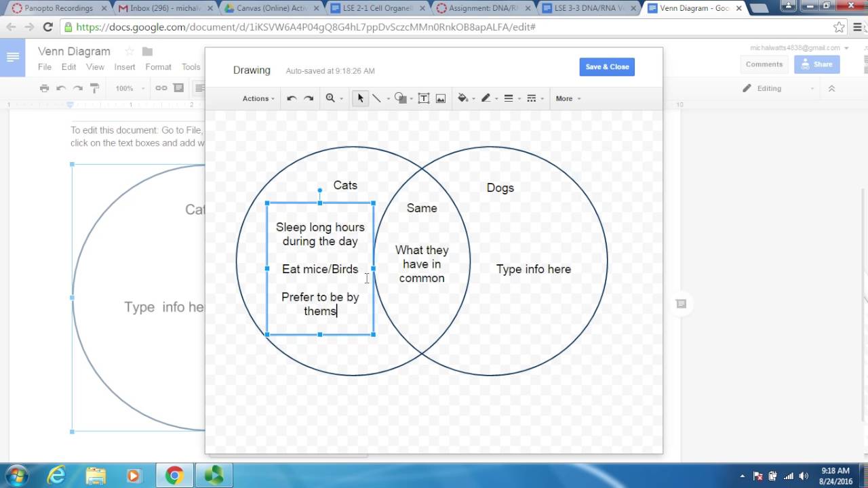The image size is (868, 488).
Task: Open the Line color pencil tool
Action: [486, 98]
